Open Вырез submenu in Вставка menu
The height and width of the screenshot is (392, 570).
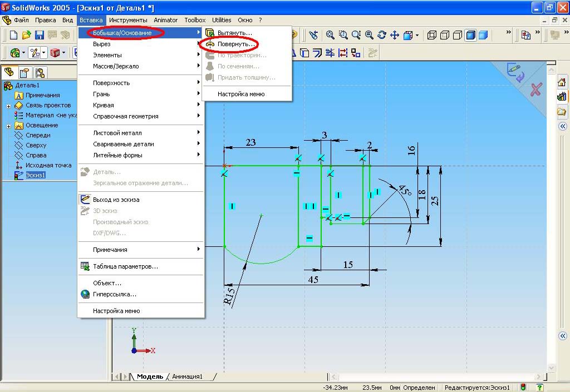tap(140, 44)
